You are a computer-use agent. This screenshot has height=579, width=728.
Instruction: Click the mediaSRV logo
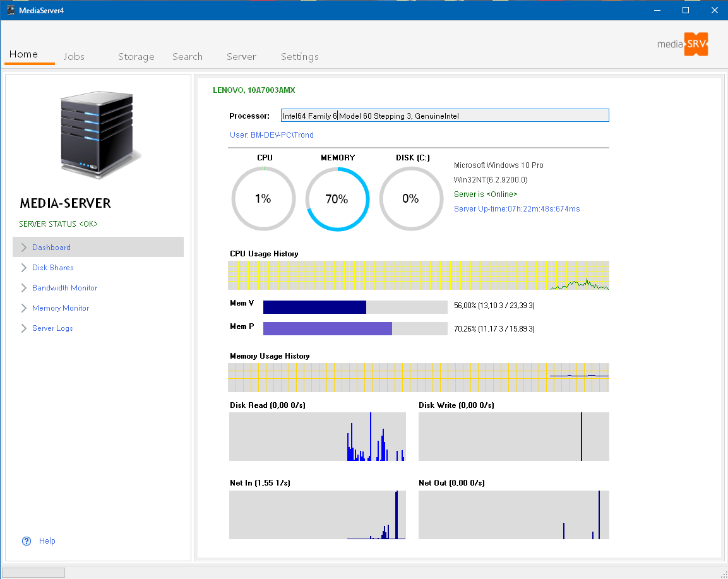pos(683,44)
